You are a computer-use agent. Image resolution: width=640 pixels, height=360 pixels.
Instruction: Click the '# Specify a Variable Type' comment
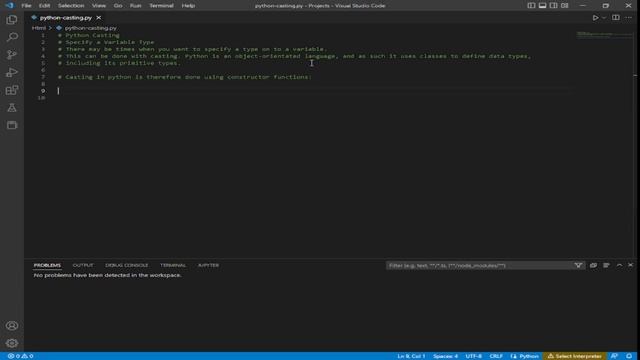click(106, 42)
